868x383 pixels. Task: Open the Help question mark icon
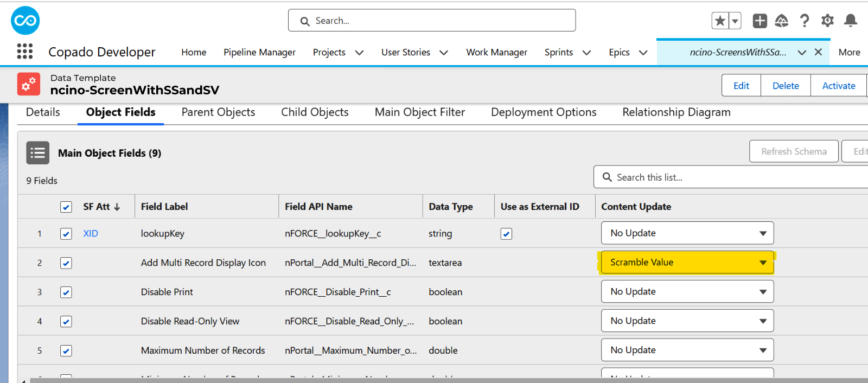coord(805,21)
